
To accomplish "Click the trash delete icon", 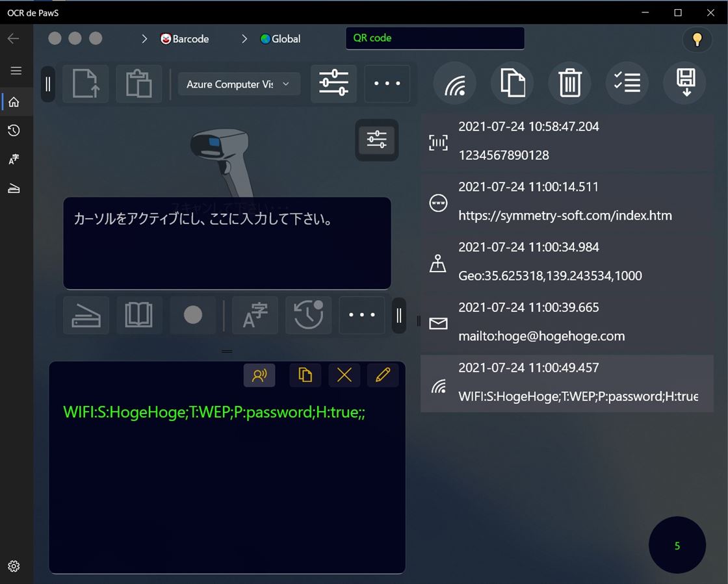I will 569,83.
